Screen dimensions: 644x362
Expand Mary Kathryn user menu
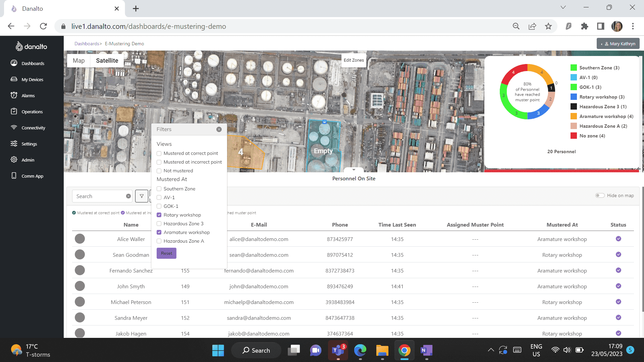point(618,44)
